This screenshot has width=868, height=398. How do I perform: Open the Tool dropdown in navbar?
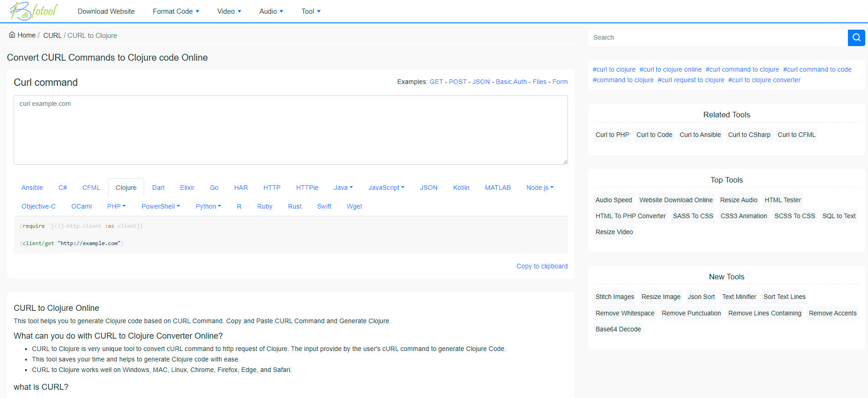tap(311, 11)
